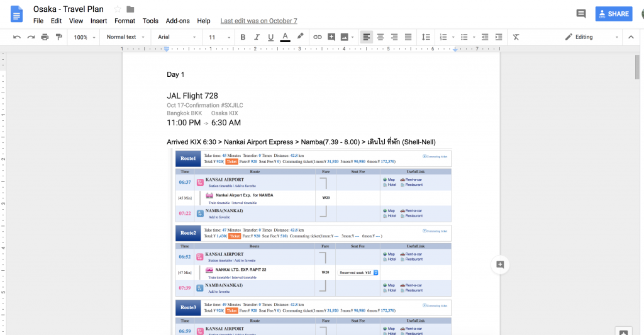The image size is (644, 335).
Task: Open the Edit menu
Action: click(56, 21)
